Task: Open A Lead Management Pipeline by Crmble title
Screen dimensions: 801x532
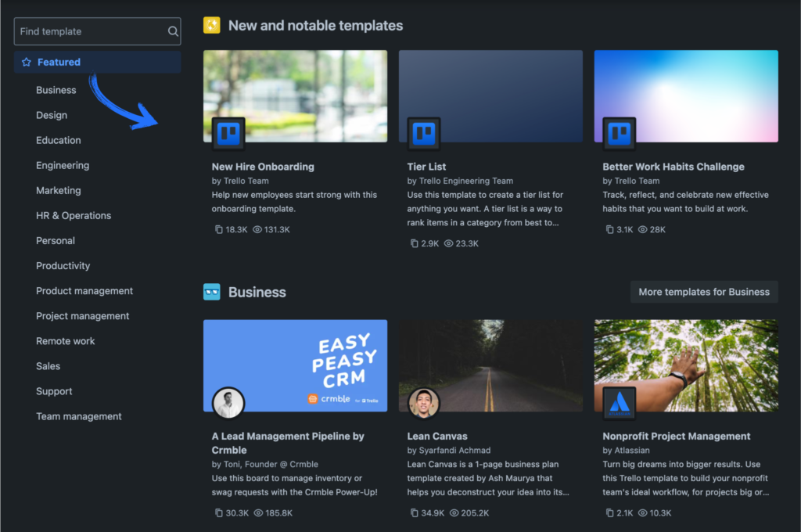Action: (x=288, y=443)
